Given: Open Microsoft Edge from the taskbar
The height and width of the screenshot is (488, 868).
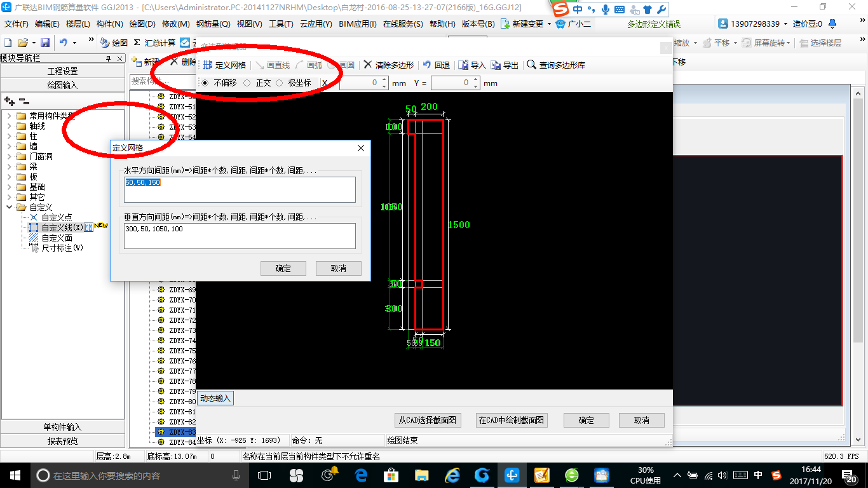Looking at the screenshot, I should 362,475.
